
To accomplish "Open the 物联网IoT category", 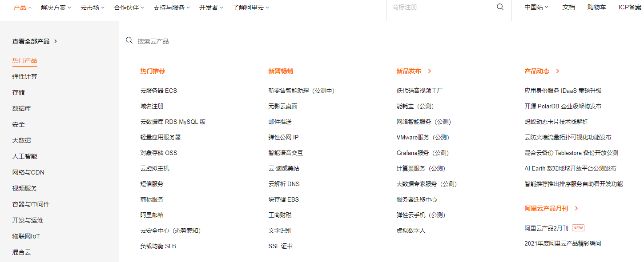I will pos(26,236).
